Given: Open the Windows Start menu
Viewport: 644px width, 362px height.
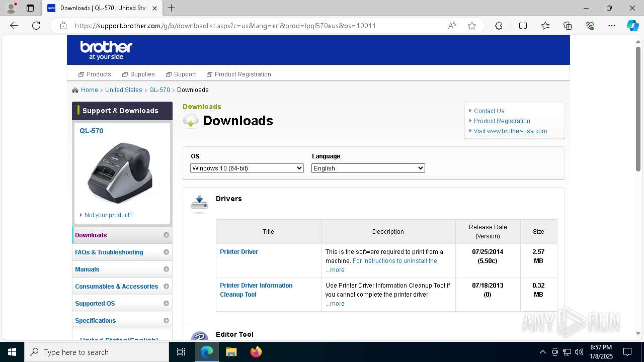Looking at the screenshot, I should coord(12,352).
